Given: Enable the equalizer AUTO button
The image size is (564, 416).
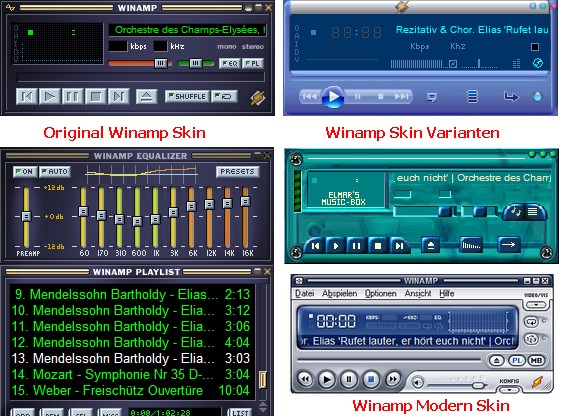Looking at the screenshot, I should coord(55,172).
